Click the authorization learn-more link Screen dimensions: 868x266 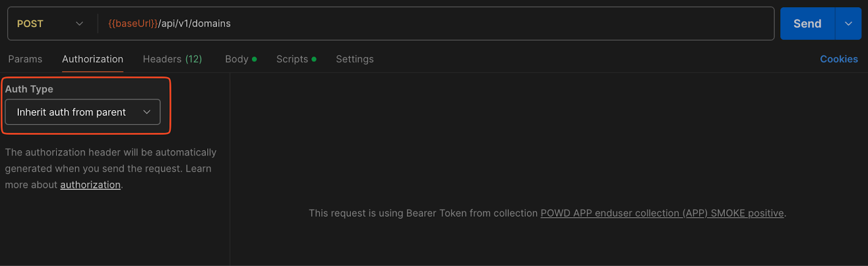[x=90, y=185]
